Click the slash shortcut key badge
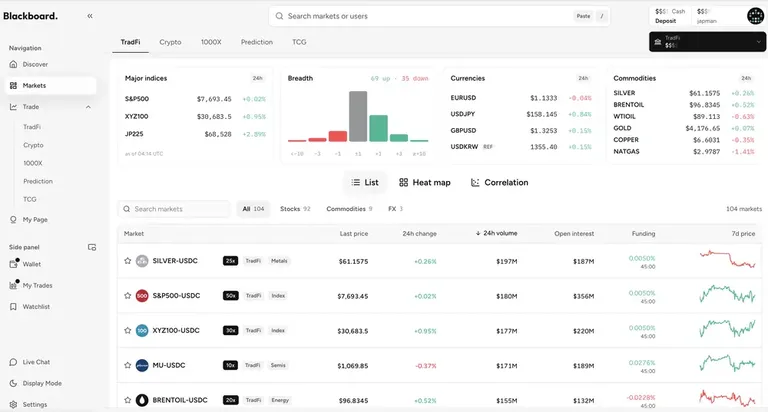 click(602, 16)
